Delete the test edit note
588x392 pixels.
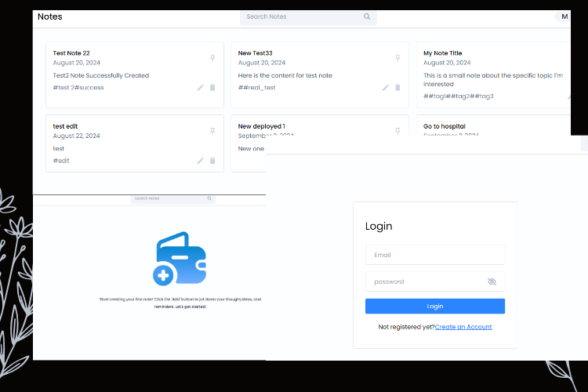(212, 161)
